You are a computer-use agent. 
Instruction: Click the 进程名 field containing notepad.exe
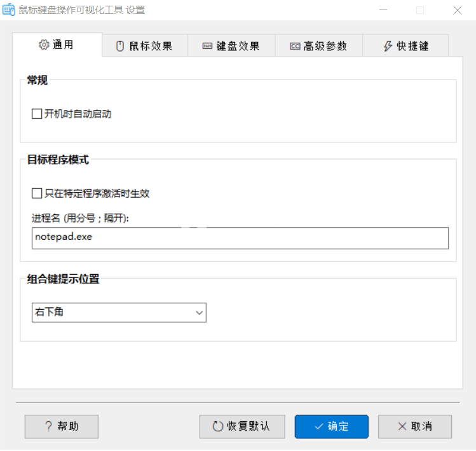pos(240,238)
